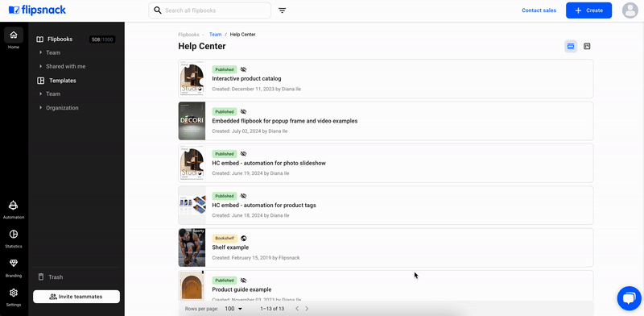Viewport: 644px width, 316px height.
Task: Open the Settings gear icon
Action: 14,293
